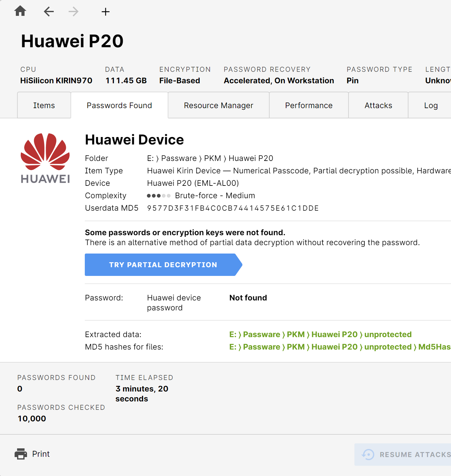
Task: Open the extracted data unprotected folder link
Action: tap(321, 334)
